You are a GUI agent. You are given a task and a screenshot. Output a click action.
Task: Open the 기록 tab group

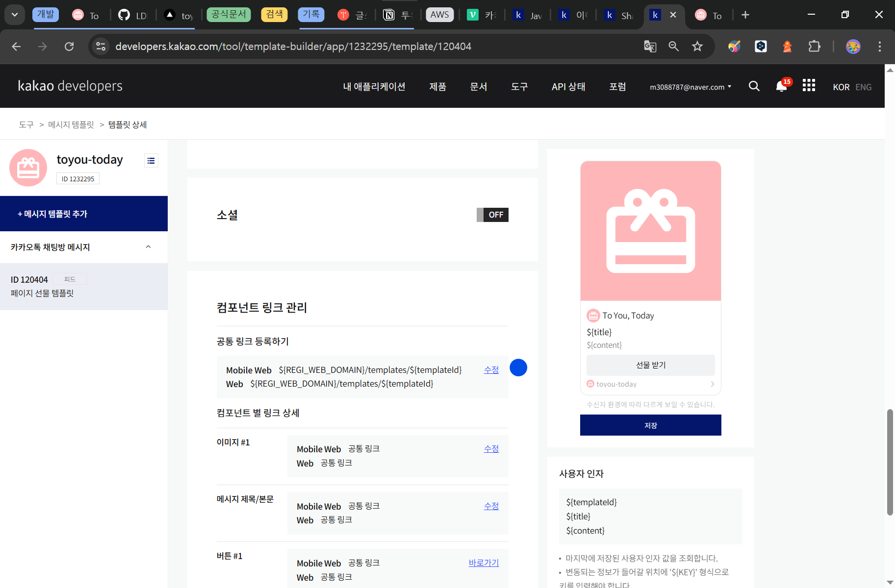(x=311, y=14)
